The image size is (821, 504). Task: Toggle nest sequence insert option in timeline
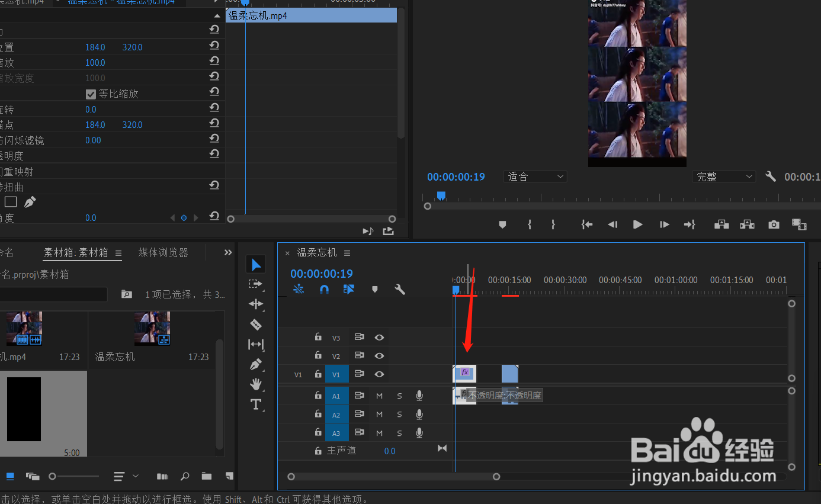(x=299, y=289)
